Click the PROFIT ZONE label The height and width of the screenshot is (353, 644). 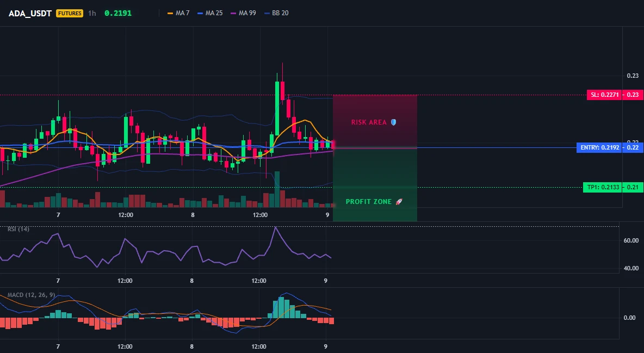click(369, 202)
